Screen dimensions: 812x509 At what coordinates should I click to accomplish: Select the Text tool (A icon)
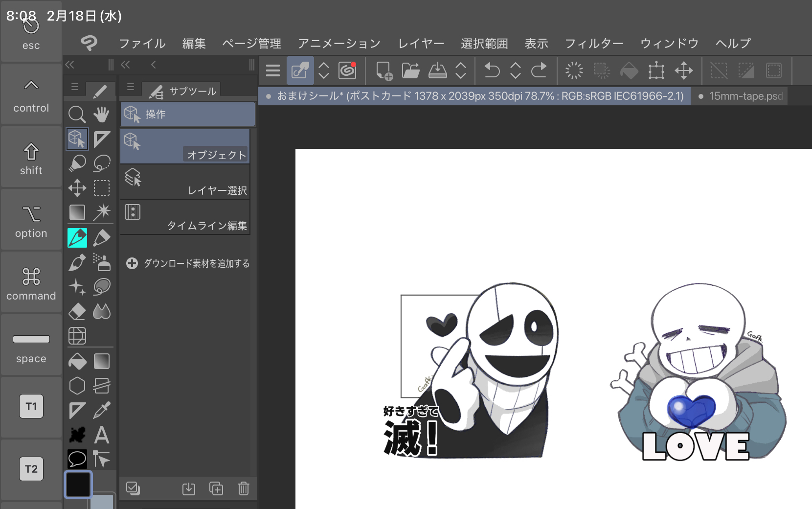tap(102, 435)
